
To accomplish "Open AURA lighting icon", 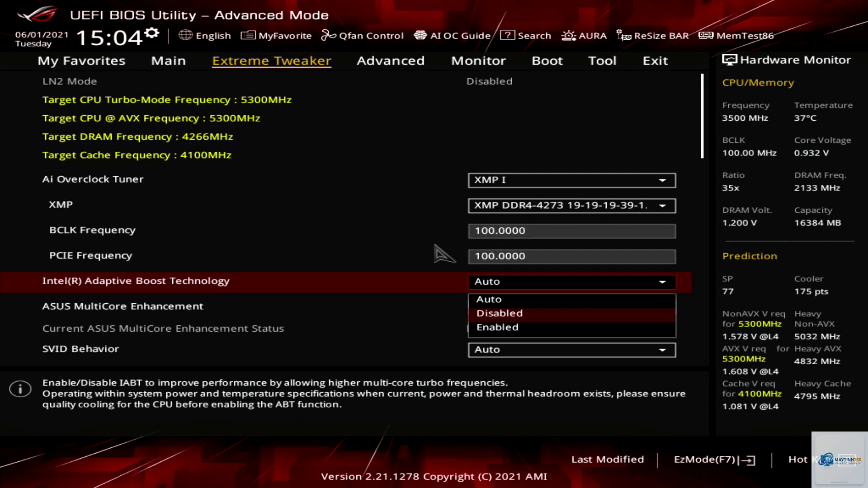I will coord(569,35).
